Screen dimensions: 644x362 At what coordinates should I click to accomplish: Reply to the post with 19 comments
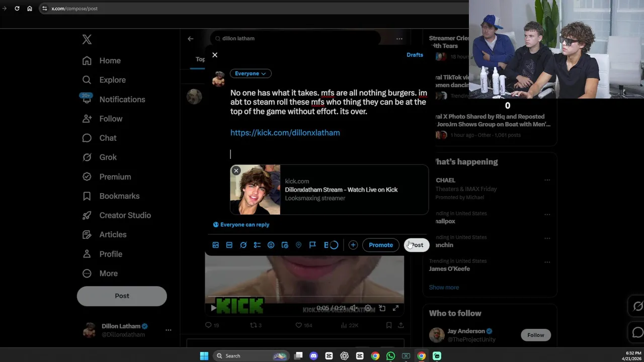coord(212,325)
